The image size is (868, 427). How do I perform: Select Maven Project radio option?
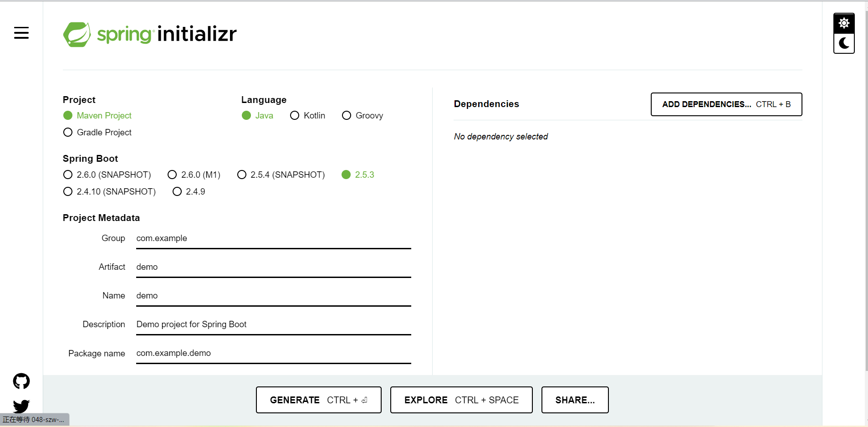click(x=97, y=115)
